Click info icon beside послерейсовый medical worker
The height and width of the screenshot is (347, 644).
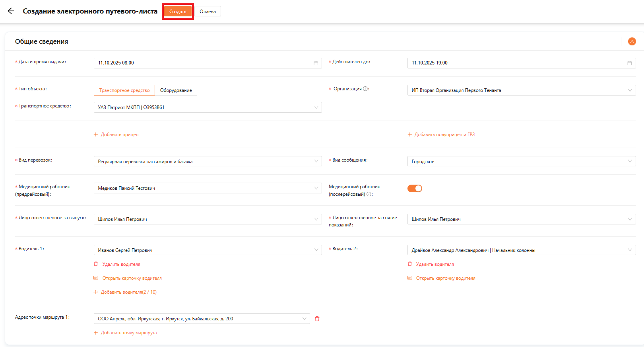coord(369,194)
